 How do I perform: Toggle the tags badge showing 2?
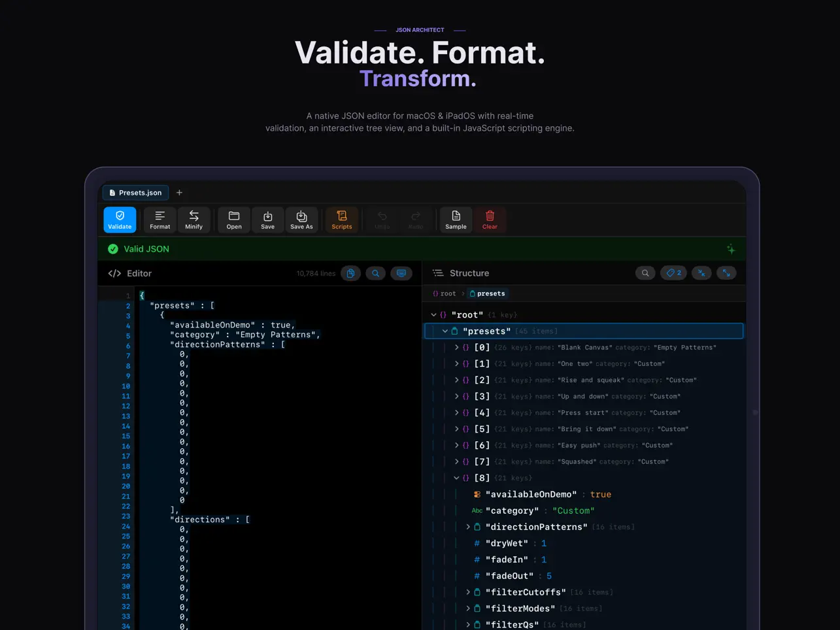[673, 273]
